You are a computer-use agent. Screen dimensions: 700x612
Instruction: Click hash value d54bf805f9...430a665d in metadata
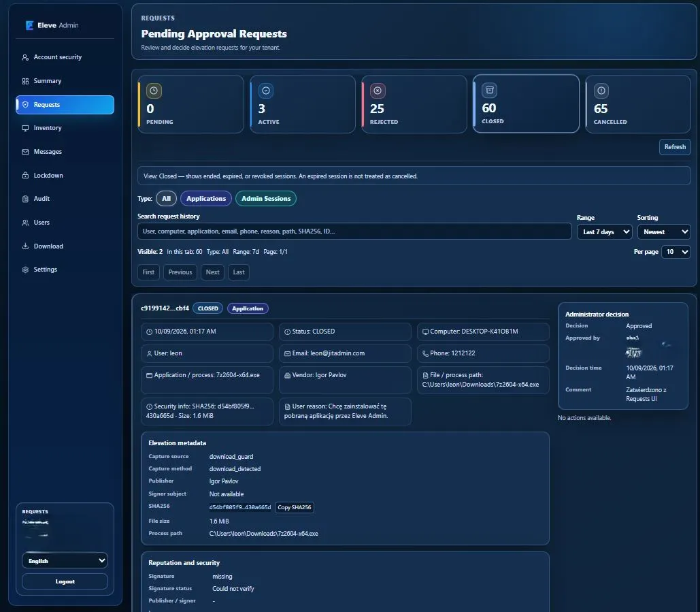pos(239,507)
